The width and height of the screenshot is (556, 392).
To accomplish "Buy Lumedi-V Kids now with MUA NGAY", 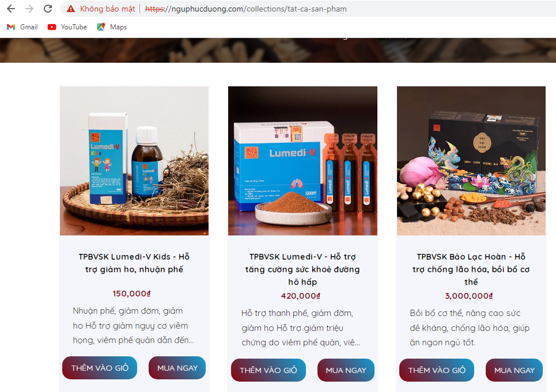I will (x=177, y=368).
